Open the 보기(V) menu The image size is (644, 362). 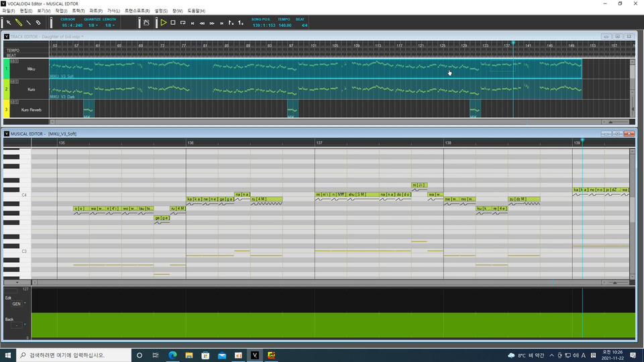[44, 11]
